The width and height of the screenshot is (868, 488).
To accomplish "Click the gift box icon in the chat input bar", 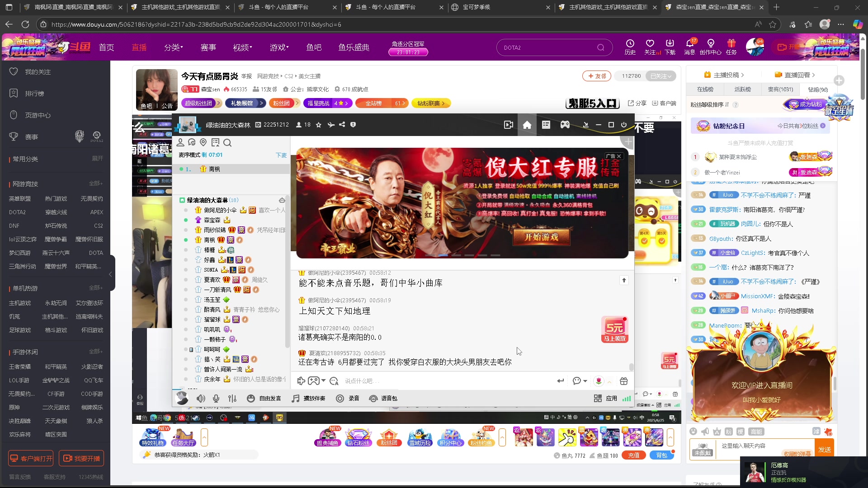I will 624,381.
